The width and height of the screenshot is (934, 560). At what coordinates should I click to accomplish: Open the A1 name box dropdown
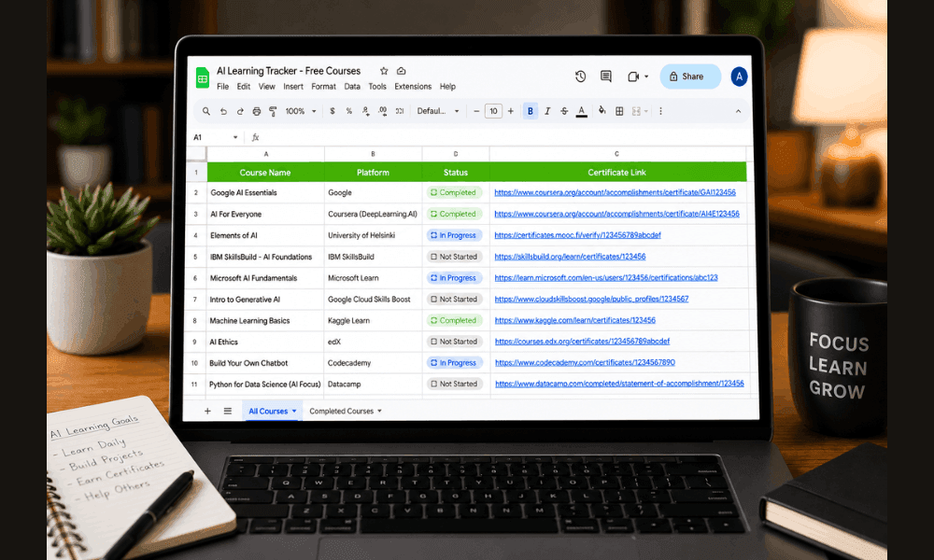(235, 137)
